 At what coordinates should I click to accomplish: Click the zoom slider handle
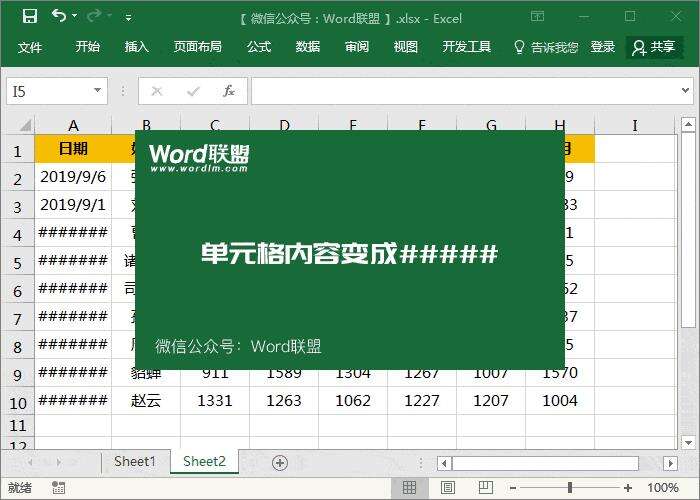570,488
